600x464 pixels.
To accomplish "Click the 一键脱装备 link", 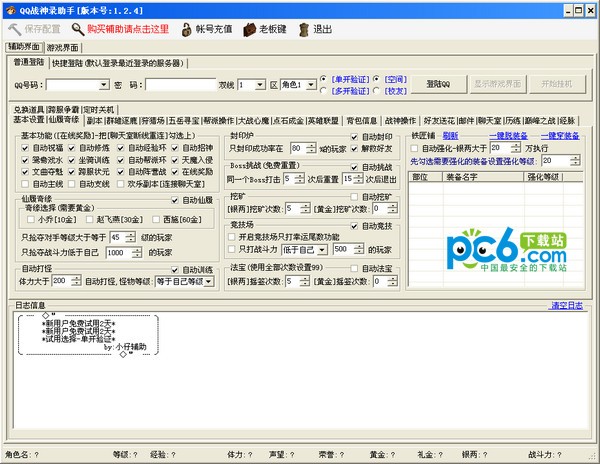I will pos(508,136).
